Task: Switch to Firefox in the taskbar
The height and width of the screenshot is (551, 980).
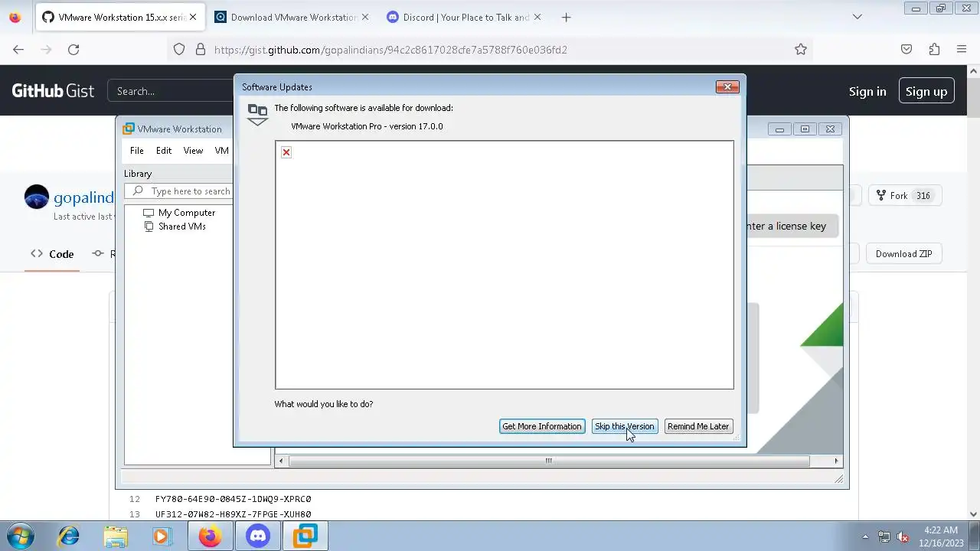Action: tap(210, 536)
